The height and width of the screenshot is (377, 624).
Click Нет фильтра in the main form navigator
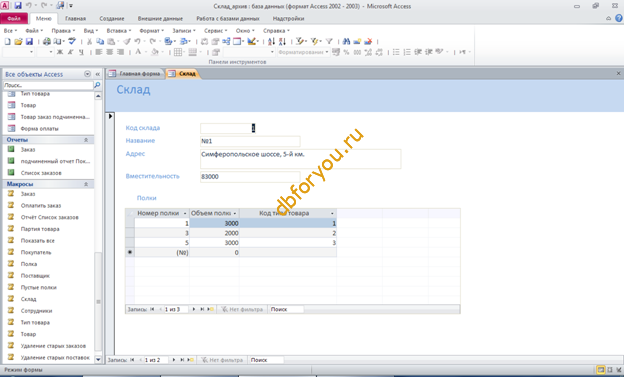[x=223, y=360]
